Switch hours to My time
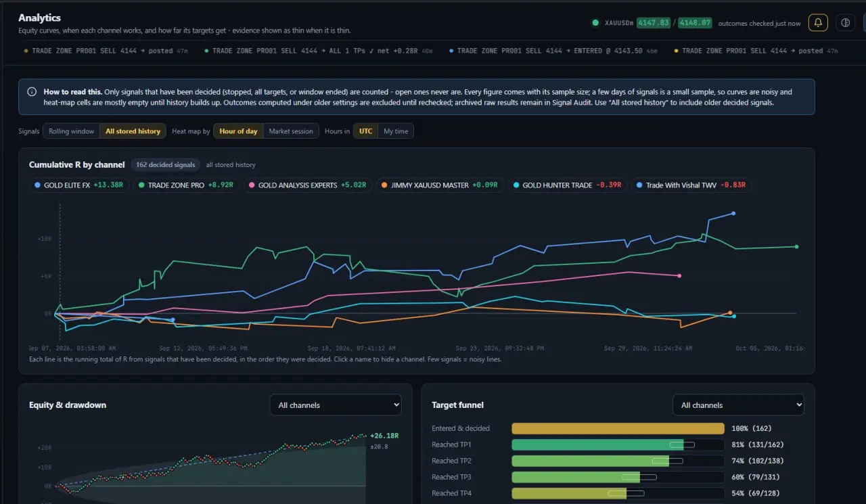 point(396,131)
